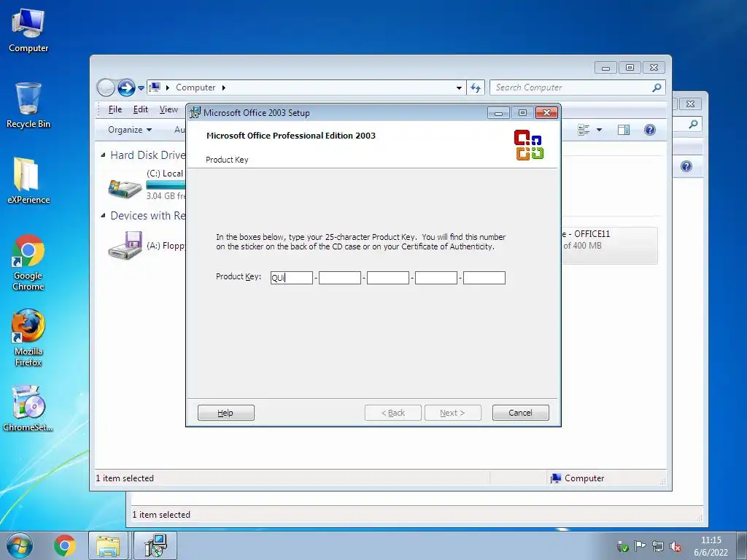Select the Floppy A drive icon
Screen dimensions: 747x560
(125, 245)
